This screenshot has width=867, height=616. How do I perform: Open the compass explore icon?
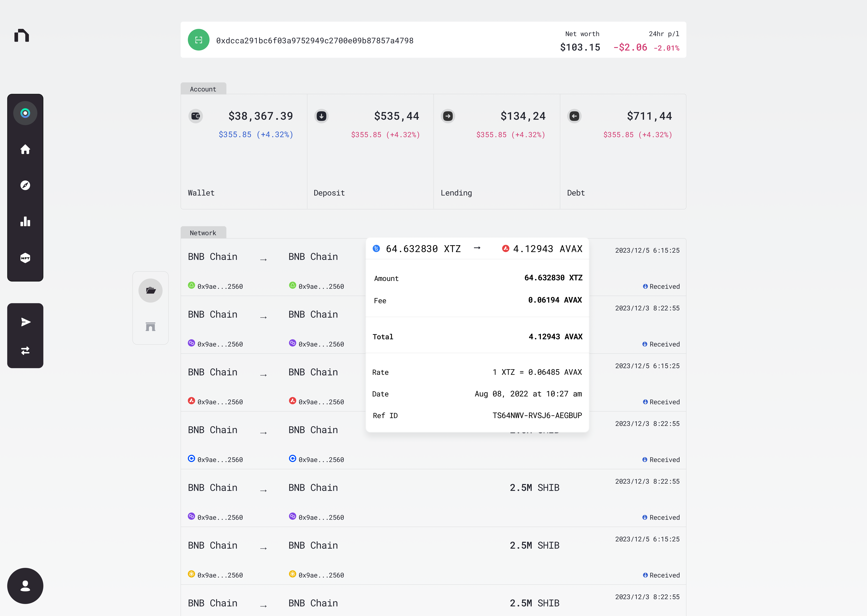25,185
